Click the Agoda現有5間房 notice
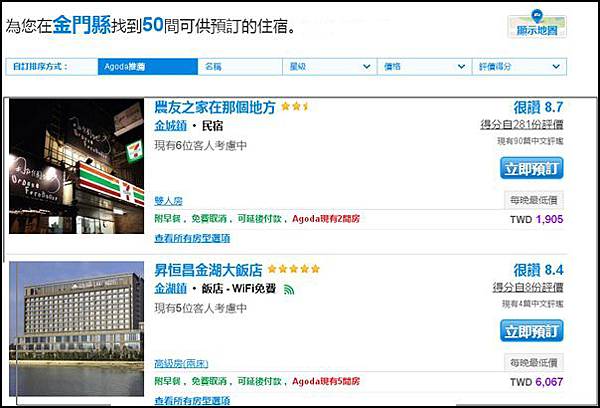Screen dimensions: 600x408 click(326, 382)
